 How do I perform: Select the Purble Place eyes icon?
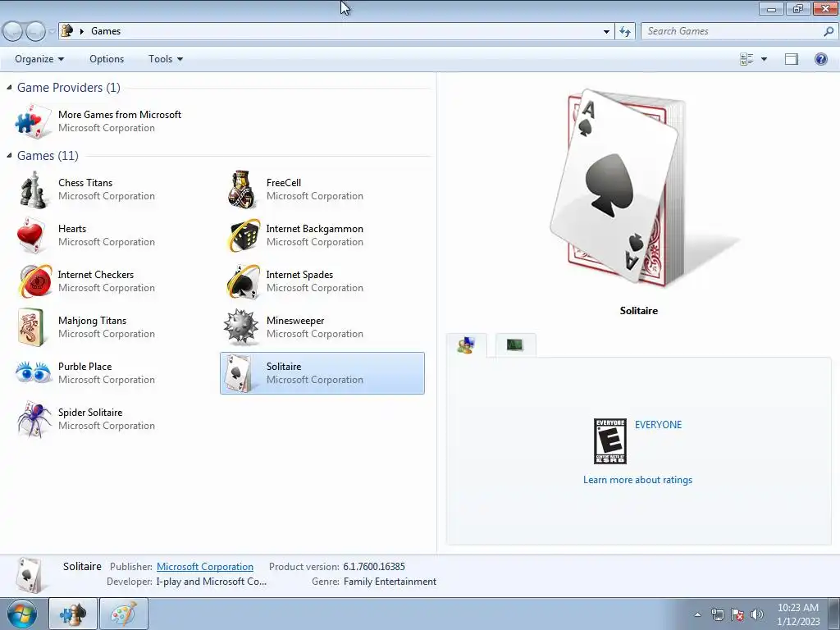coord(33,372)
